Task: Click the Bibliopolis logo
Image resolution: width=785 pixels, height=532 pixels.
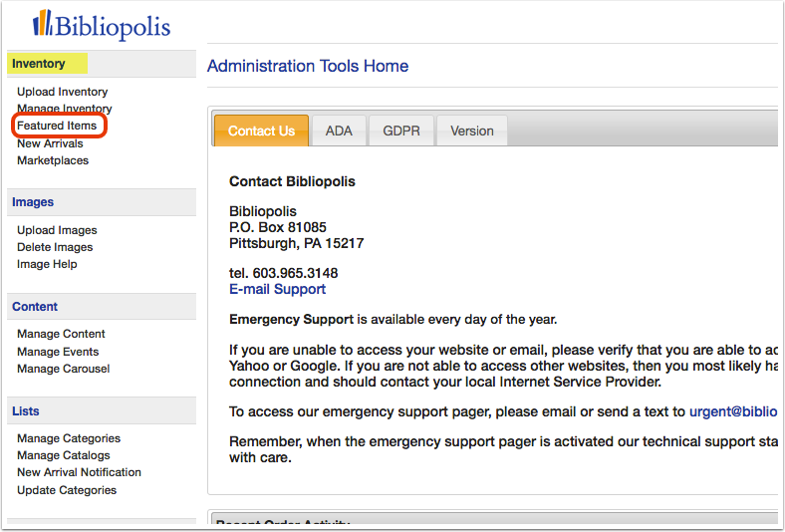Action: pos(102,24)
